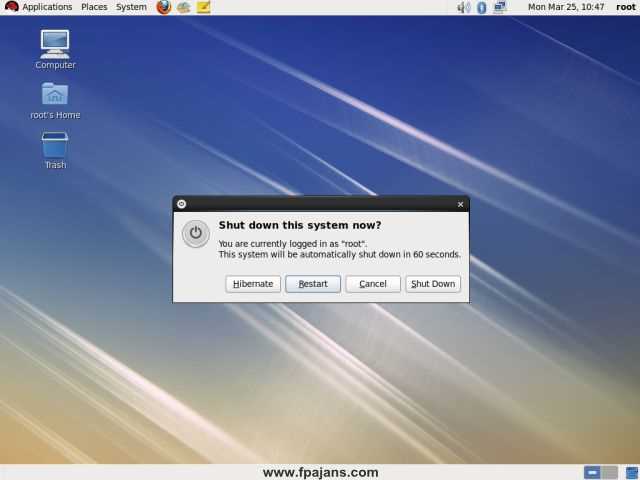Click the "logged in as root" message
The width and height of the screenshot is (640, 480).
pyautogui.click(x=293, y=244)
